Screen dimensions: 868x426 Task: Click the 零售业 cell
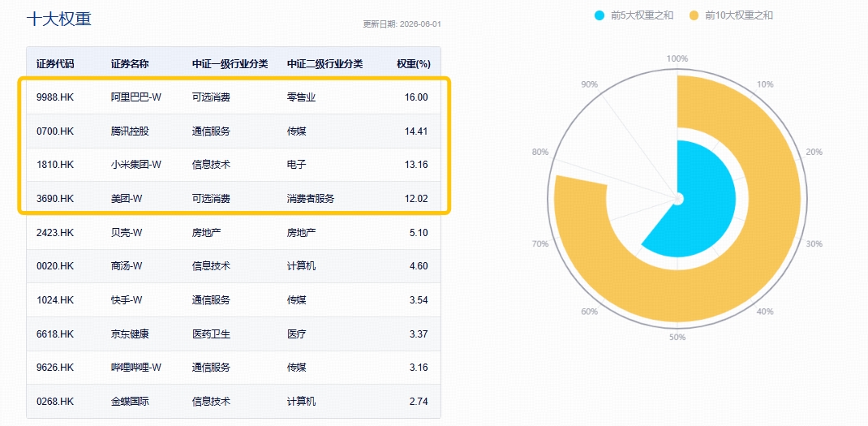301,97
